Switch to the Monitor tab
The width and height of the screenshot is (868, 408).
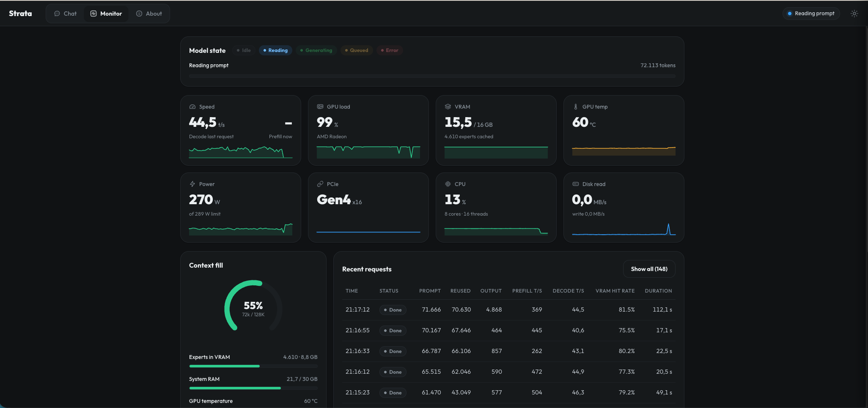(106, 14)
